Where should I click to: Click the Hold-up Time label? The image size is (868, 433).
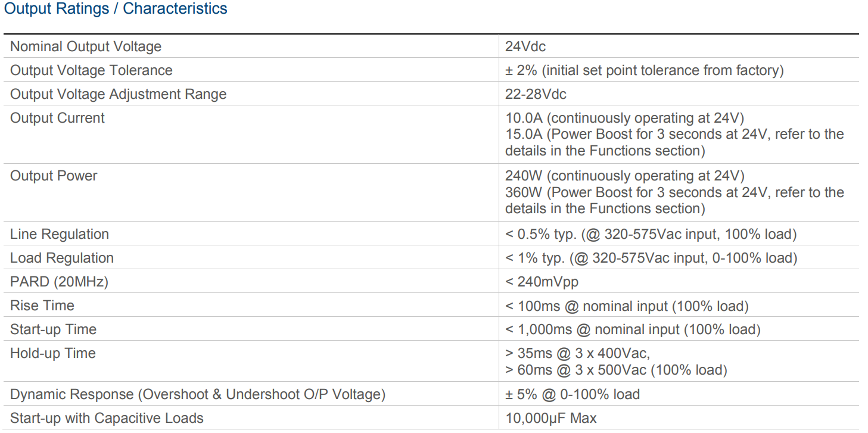pyautogui.click(x=53, y=353)
